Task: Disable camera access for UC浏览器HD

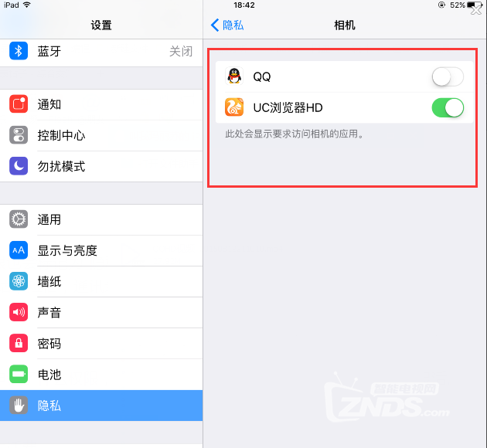Action: point(448,107)
